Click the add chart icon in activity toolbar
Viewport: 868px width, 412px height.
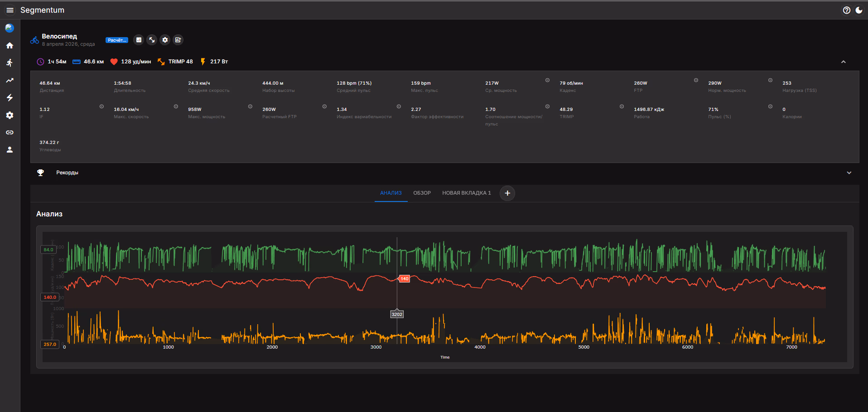(178, 40)
